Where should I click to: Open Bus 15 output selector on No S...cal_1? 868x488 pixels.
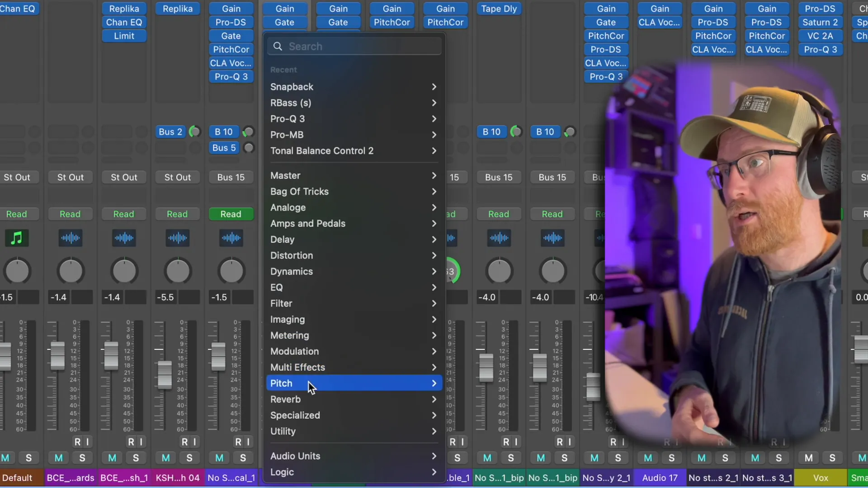coord(231,178)
